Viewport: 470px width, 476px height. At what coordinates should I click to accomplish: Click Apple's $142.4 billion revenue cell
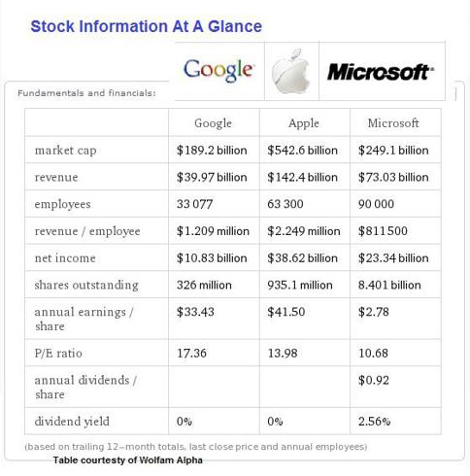tap(303, 177)
